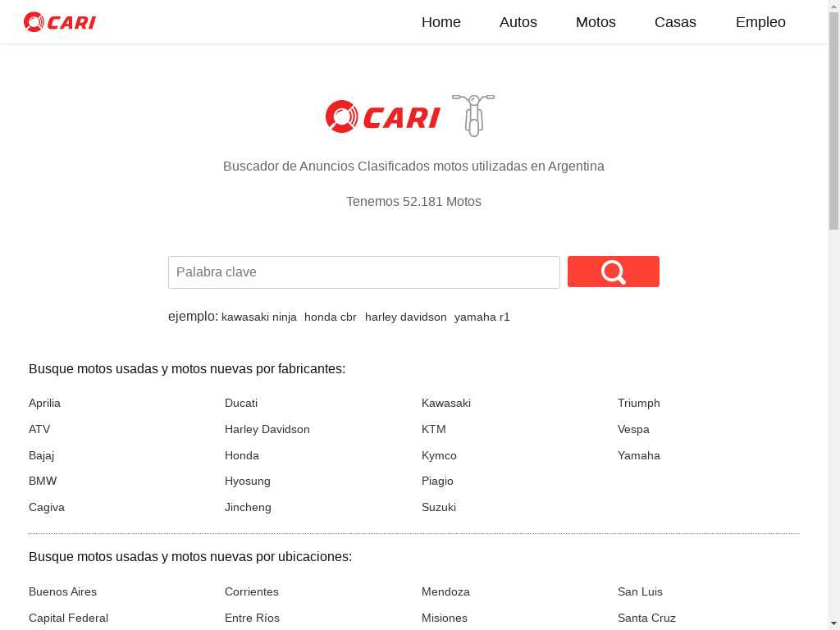
Task: Open the Misiones location link
Action: (x=445, y=618)
